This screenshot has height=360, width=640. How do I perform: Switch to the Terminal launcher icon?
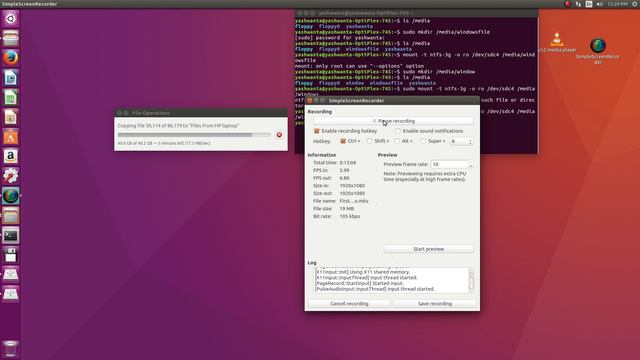[11, 236]
